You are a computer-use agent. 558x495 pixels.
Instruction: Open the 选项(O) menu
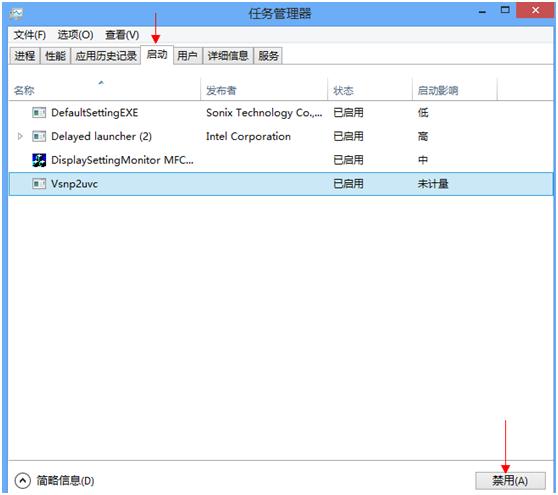point(75,35)
